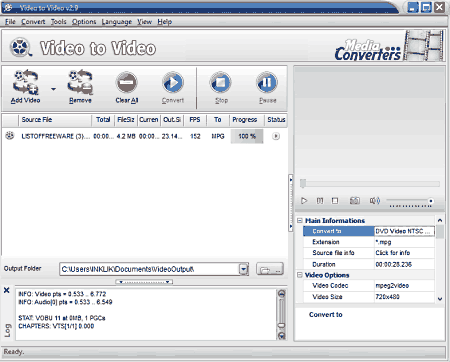The image size is (450, 362).
Task: Click the To column header
Action: (x=218, y=120)
